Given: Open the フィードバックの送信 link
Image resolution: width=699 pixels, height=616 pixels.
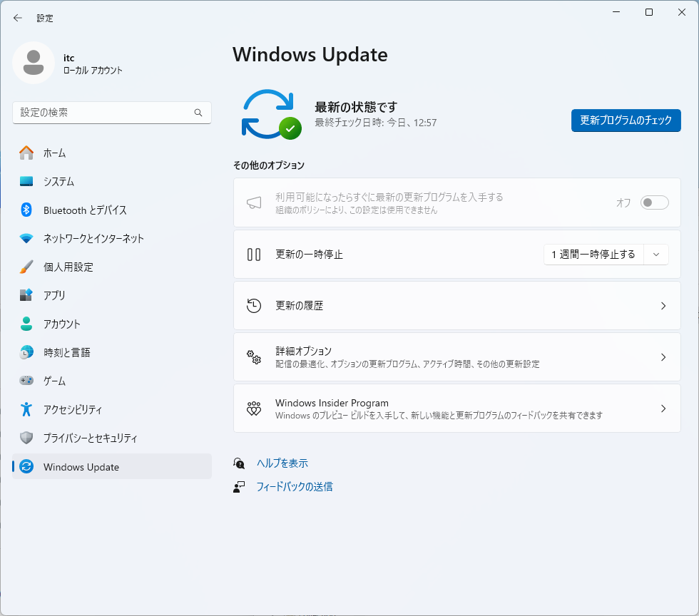Looking at the screenshot, I should tap(295, 487).
